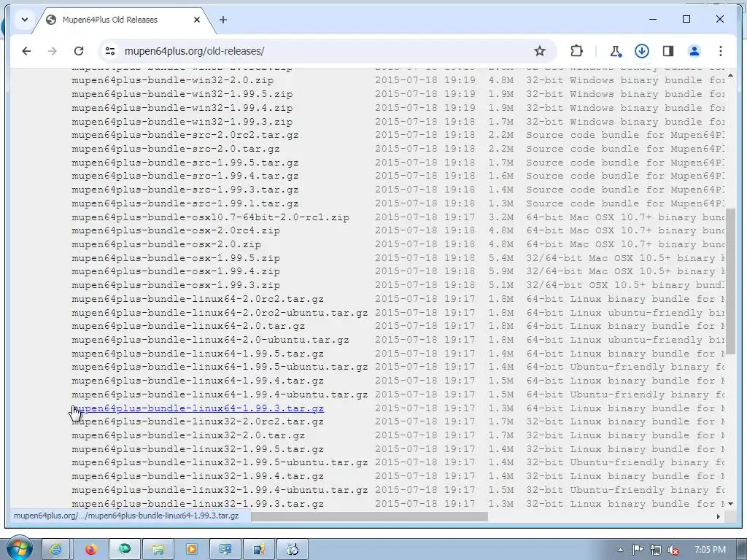The image size is (747, 560).
Task: Click mupen64plus-bundle-win32-1.99.4.zip
Action: click(182, 108)
